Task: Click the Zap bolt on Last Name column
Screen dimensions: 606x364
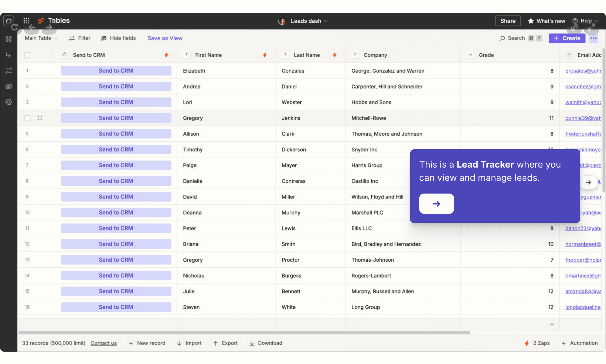Action: [334, 55]
